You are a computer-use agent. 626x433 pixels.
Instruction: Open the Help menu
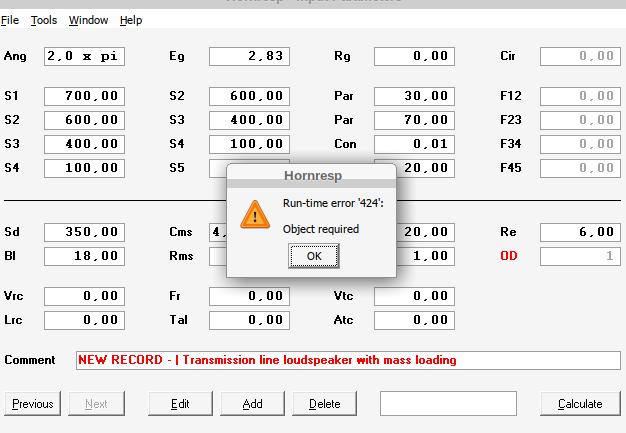[x=131, y=20]
